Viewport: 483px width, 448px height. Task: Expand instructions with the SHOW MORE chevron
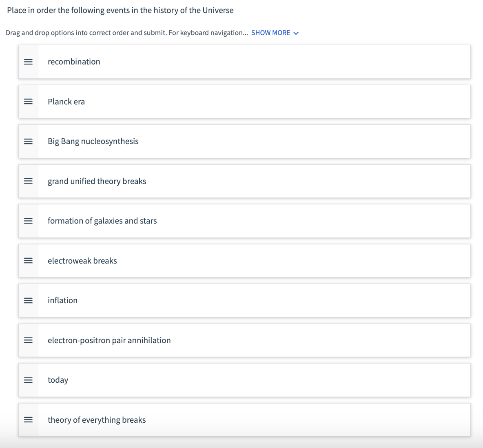point(296,33)
